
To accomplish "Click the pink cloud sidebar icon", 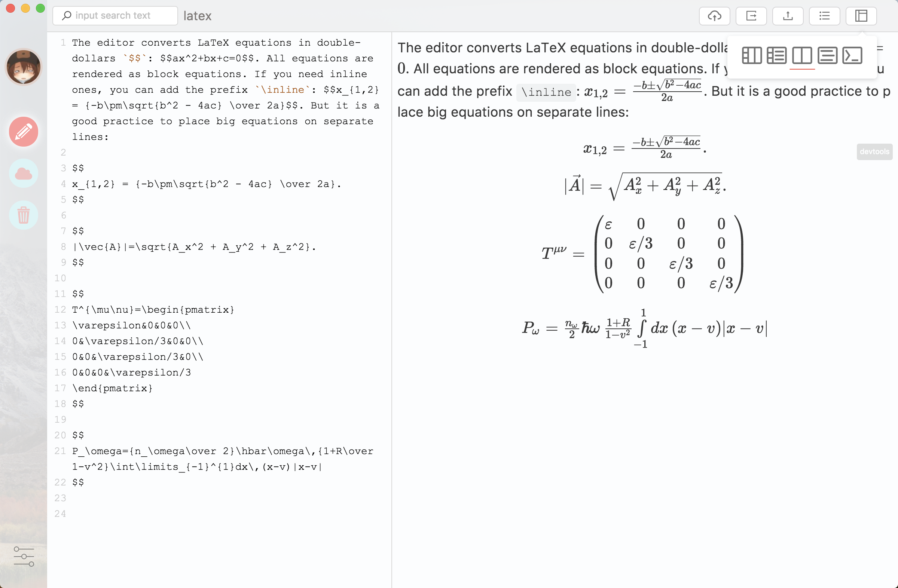I will 24,174.
